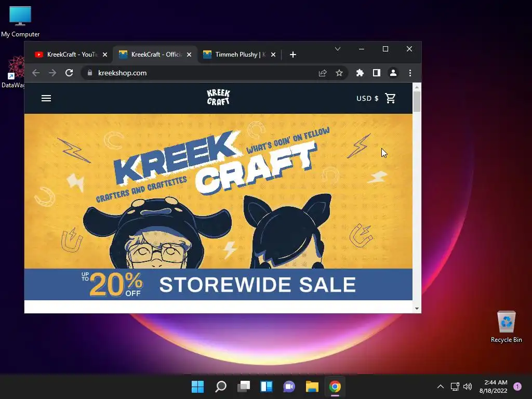532x399 pixels.
Task: Toggle the Chrome side panel
Action: [x=377, y=73]
